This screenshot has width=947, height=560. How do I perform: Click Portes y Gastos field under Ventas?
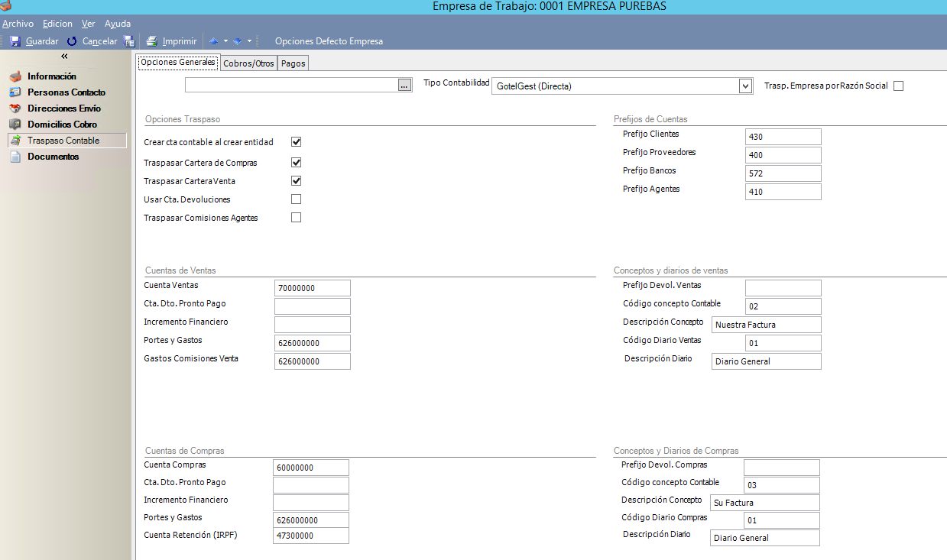(x=312, y=343)
